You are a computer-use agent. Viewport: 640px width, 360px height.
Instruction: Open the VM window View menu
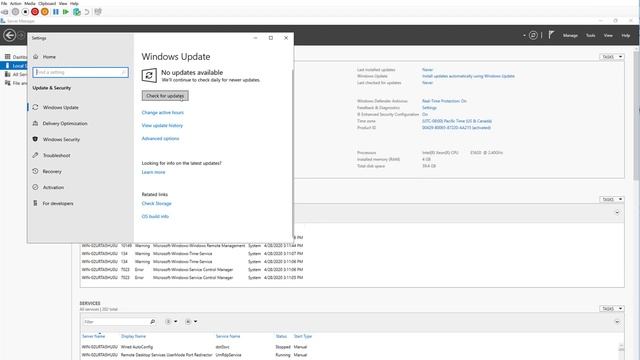(63, 3)
